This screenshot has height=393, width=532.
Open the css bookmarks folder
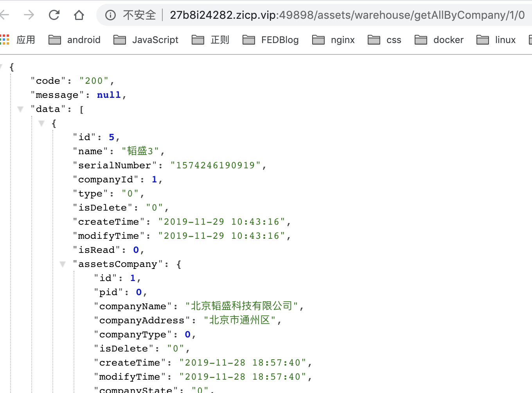click(x=393, y=40)
